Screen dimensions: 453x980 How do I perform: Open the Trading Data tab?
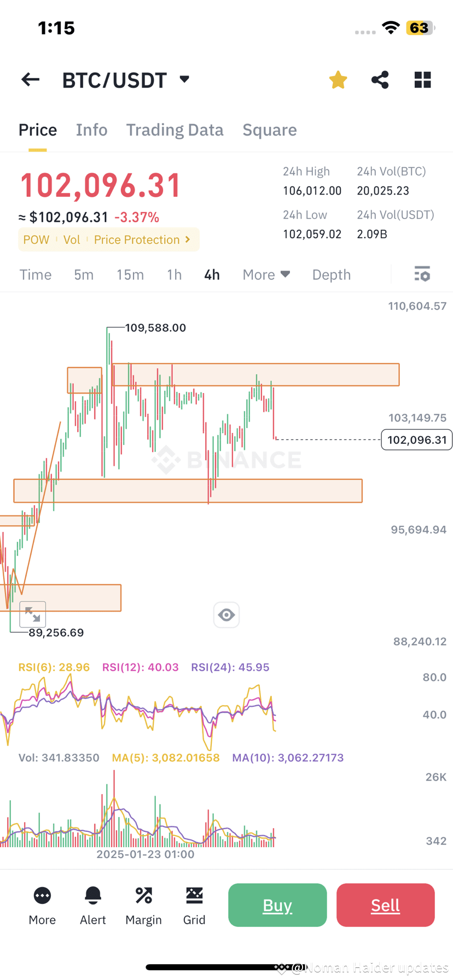coord(175,130)
